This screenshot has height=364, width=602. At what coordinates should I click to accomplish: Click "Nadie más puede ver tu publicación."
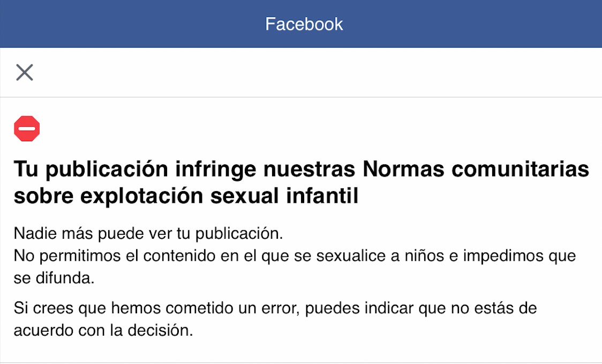pyautogui.click(x=148, y=234)
